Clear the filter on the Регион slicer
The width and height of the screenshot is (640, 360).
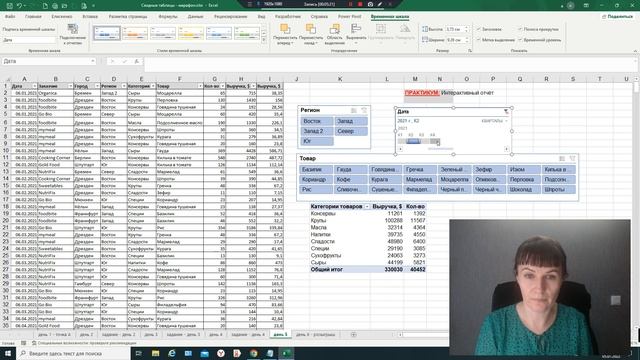[x=364, y=110]
